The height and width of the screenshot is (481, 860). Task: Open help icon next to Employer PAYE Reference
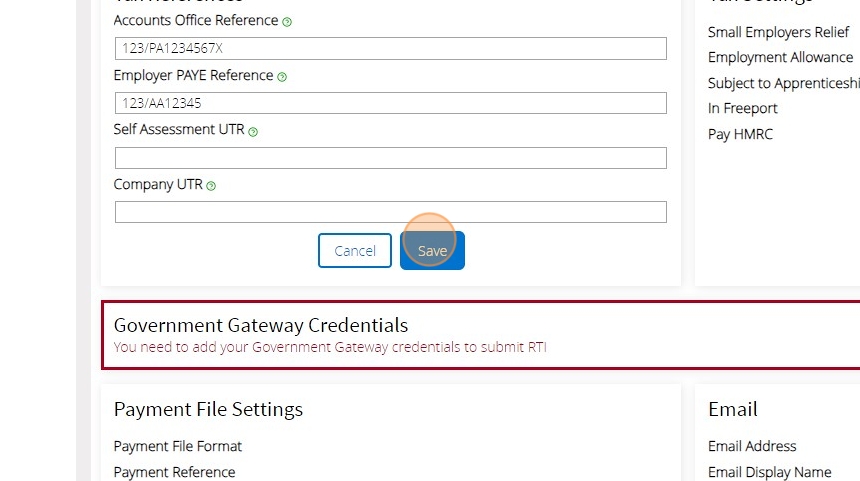(x=282, y=77)
